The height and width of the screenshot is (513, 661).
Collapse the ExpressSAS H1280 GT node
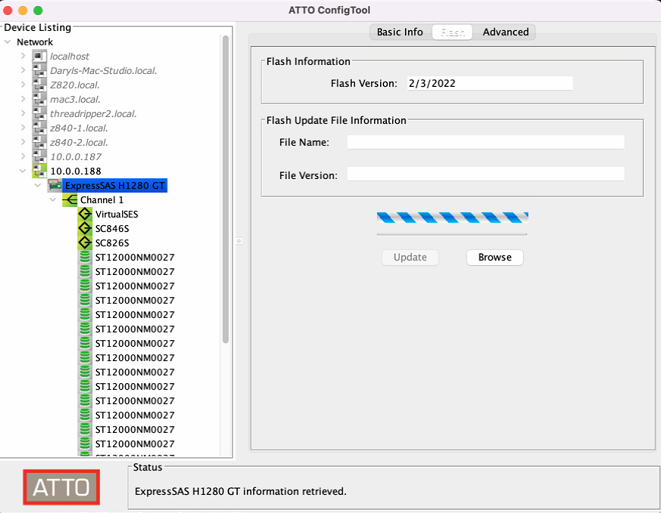[38, 185]
